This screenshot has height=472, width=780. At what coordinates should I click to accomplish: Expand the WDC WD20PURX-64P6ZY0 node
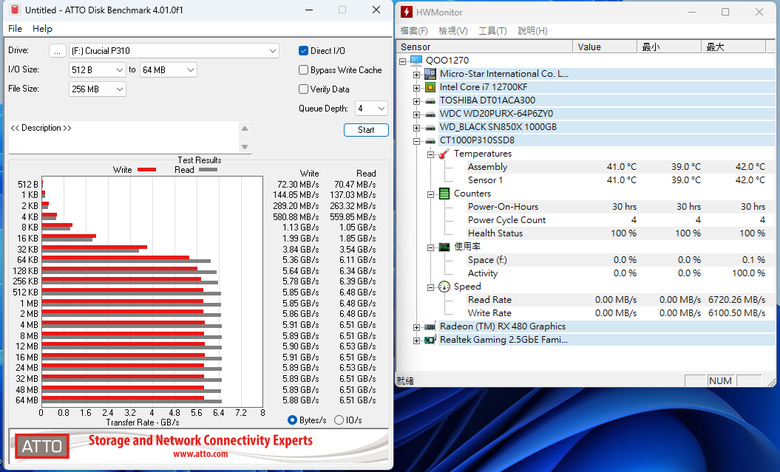(x=416, y=115)
